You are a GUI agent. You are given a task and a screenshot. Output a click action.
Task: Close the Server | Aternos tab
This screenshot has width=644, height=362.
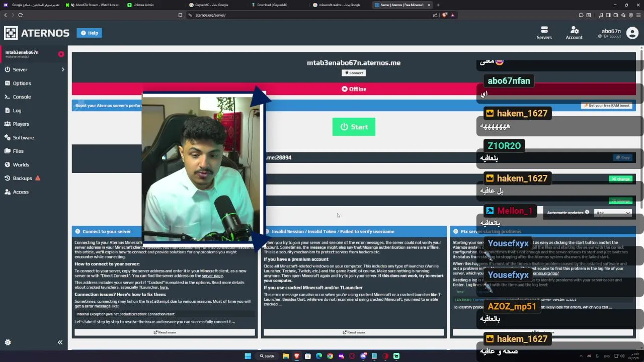click(429, 5)
